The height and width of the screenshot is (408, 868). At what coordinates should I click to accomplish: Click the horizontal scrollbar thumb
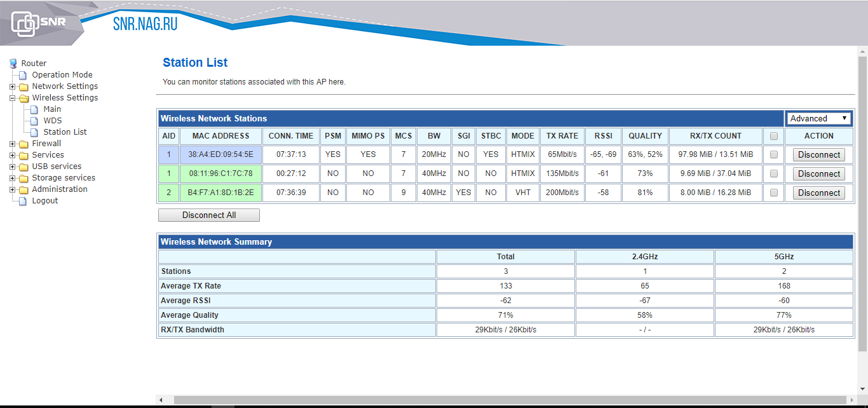[510, 400]
